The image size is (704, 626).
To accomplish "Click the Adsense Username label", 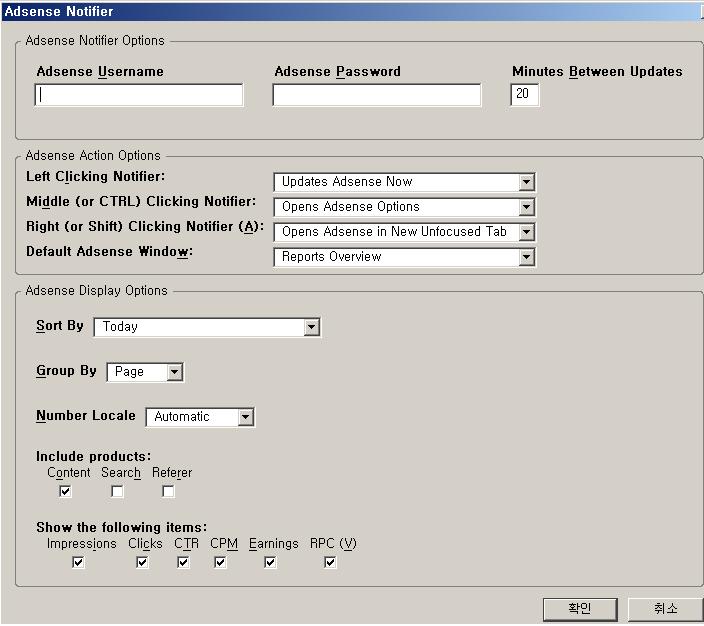I will click(100, 71).
